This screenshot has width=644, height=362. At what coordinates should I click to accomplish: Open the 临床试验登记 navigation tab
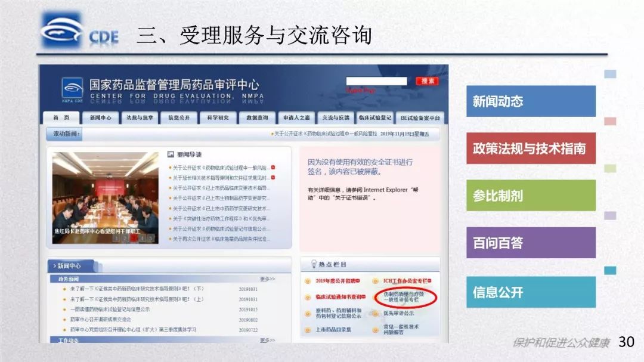374,117
